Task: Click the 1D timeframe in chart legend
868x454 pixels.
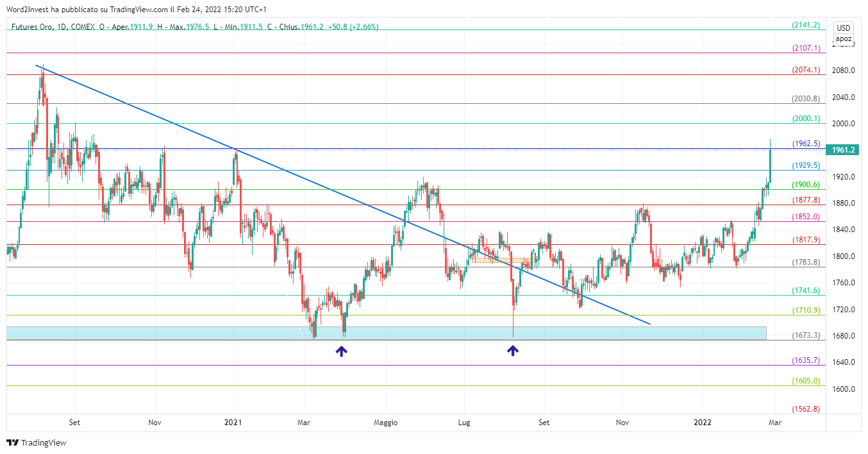Action: 61,27
